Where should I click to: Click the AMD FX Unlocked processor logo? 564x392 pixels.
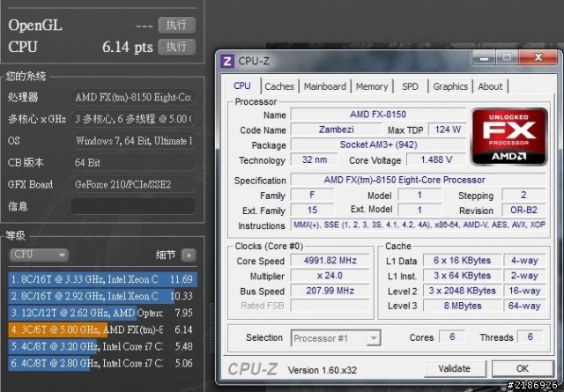click(509, 137)
